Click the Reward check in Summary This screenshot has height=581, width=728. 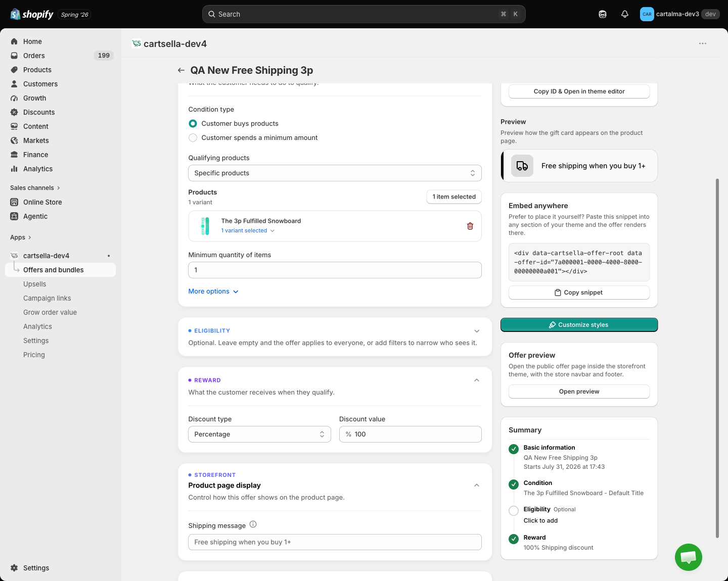click(514, 539)
